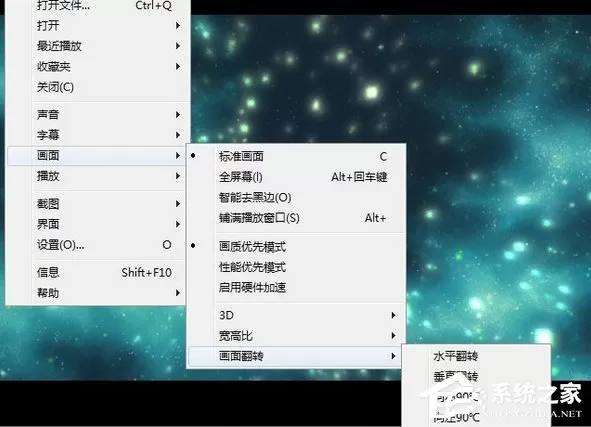
Task: Open the 截图 submenu
Action: point(96,204)
